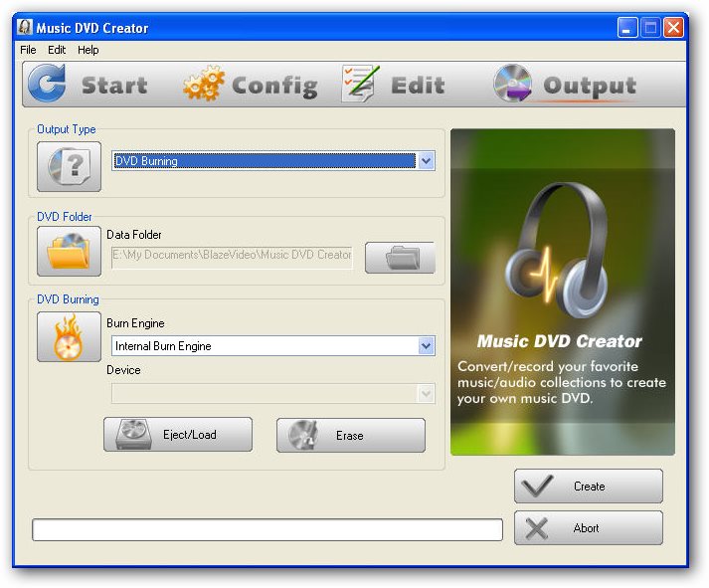Click the app icon in title bar
This screenshot has width=709, height=588.
(x=25, y=27)
